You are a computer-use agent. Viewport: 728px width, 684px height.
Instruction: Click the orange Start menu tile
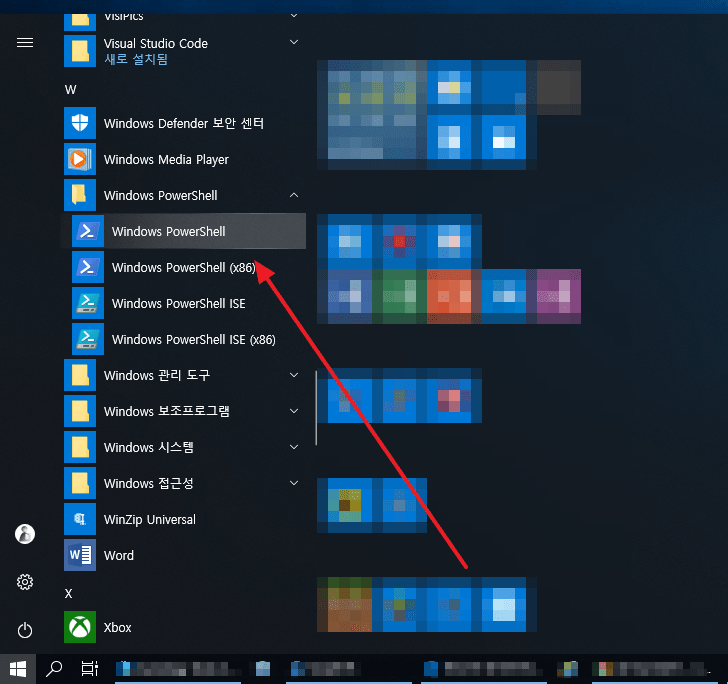[x=449, y=296]
